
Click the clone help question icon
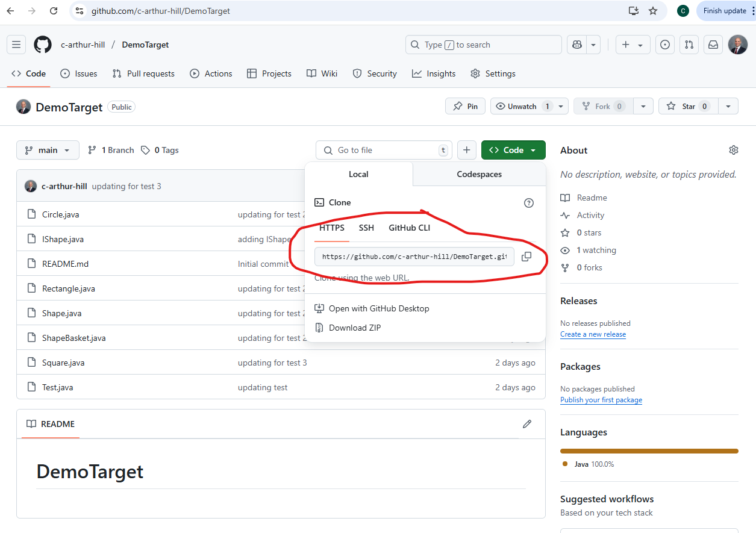click(529, 203)
